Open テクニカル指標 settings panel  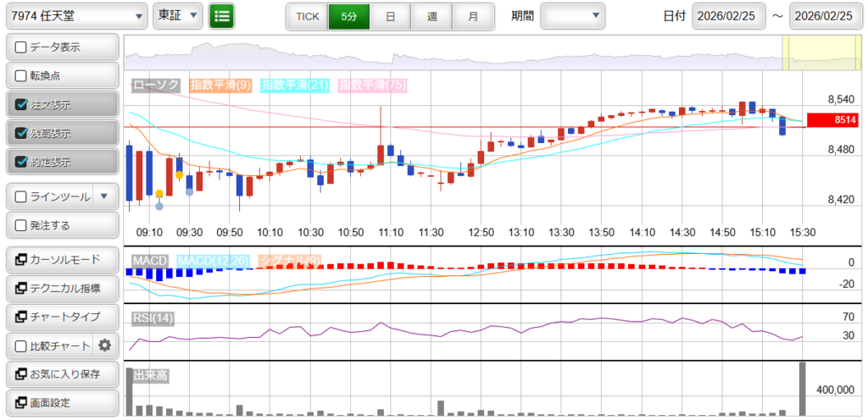coord(61,288)
